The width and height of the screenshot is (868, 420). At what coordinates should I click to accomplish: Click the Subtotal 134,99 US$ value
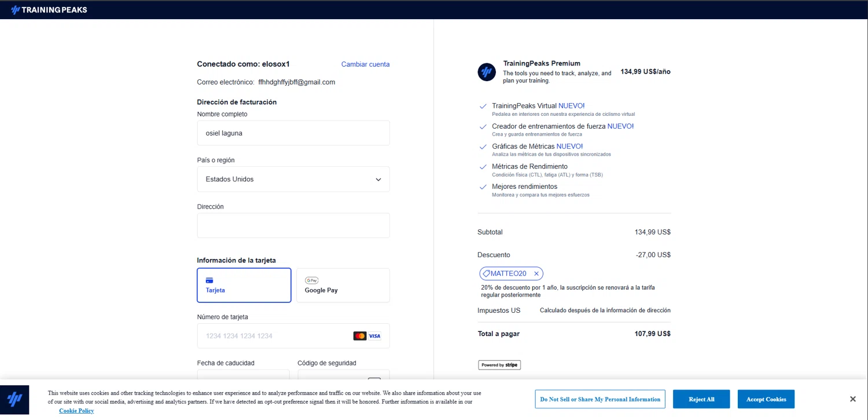[x=652, y=232]
